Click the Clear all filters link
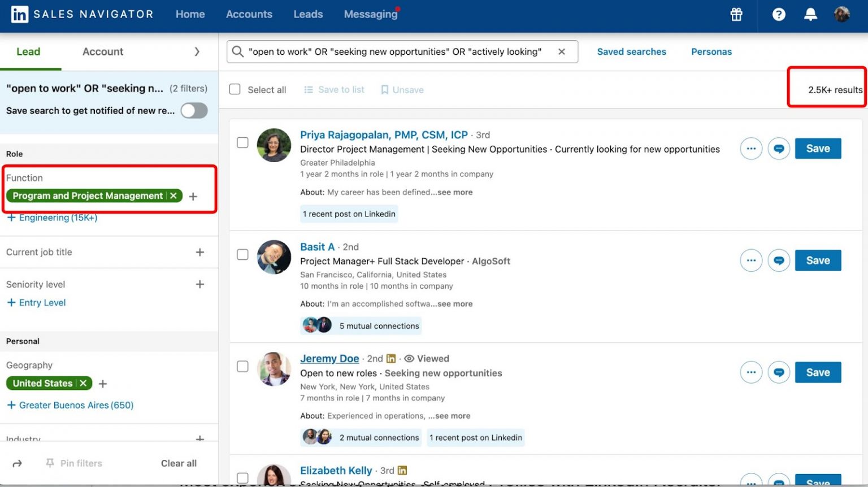The height and width of the screenshot is (487, 868). tap(179, 463)
